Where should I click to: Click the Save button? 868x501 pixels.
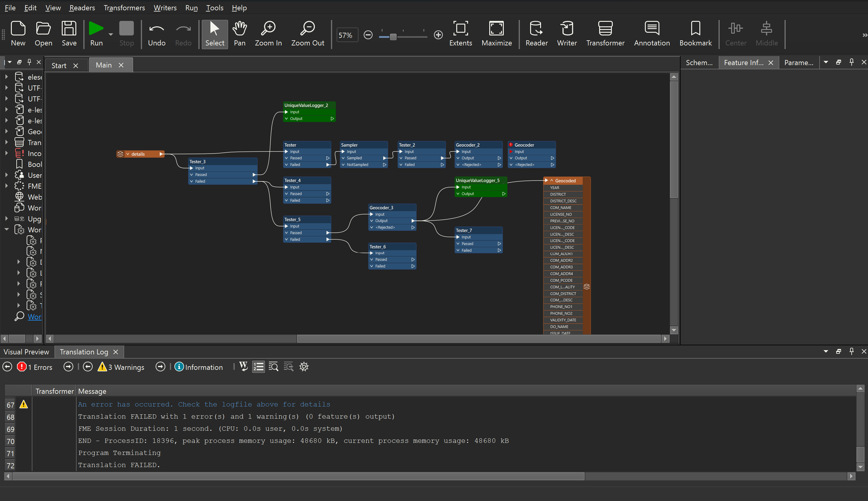(69, 34)
